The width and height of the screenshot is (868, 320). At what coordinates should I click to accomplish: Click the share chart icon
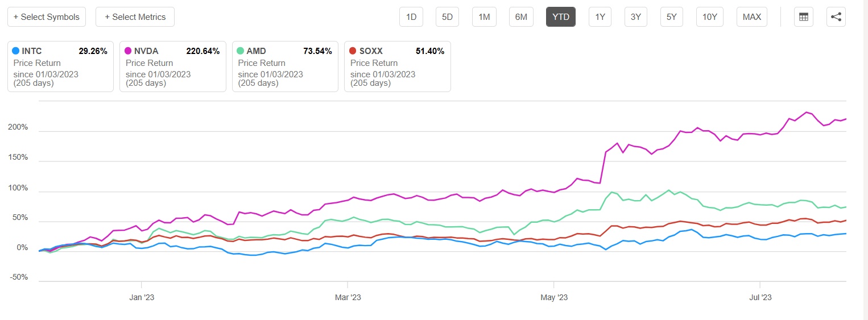tap(836, 17)
